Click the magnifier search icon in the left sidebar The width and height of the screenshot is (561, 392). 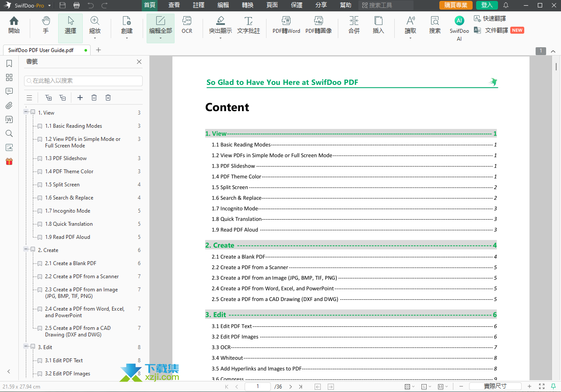point(9,133)
